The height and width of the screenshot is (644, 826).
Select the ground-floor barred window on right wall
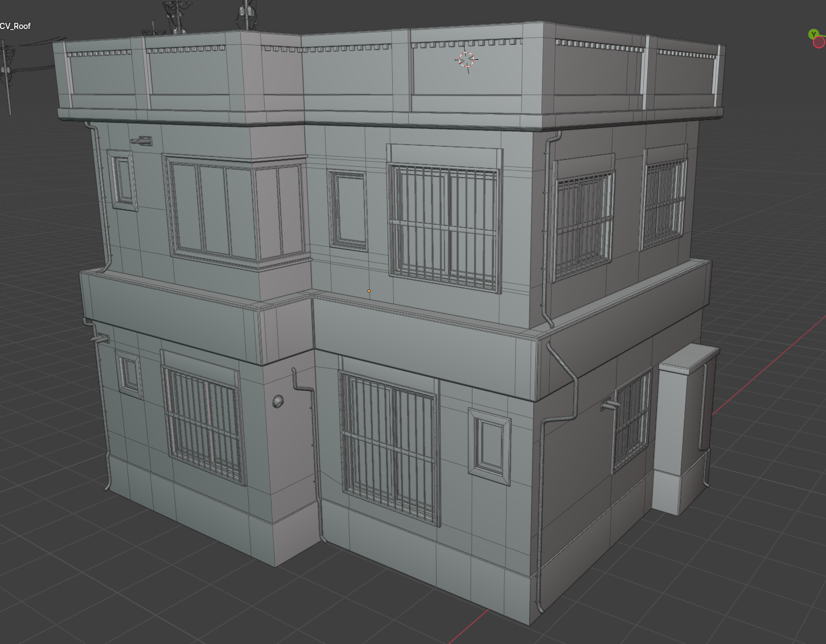[x=632, y=420]
